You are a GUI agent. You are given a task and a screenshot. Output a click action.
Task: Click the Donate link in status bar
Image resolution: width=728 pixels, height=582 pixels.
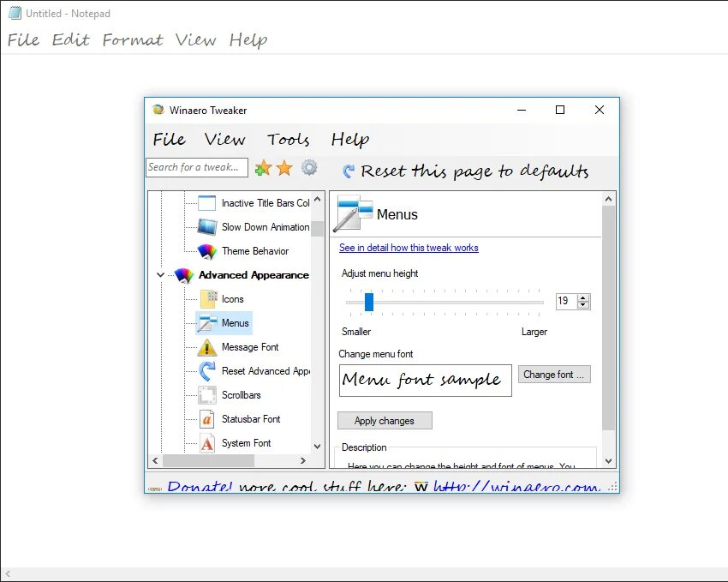pyautogui.click(x=200, y=486)
